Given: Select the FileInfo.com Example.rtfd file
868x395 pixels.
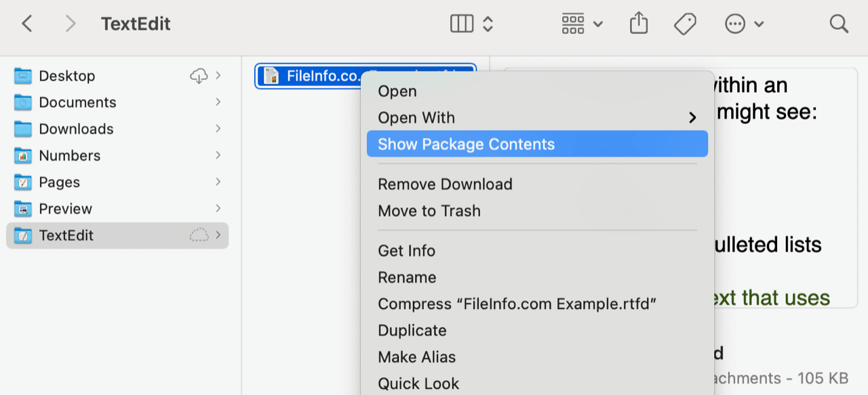Looking at the screenshot, I should (319, 76).
